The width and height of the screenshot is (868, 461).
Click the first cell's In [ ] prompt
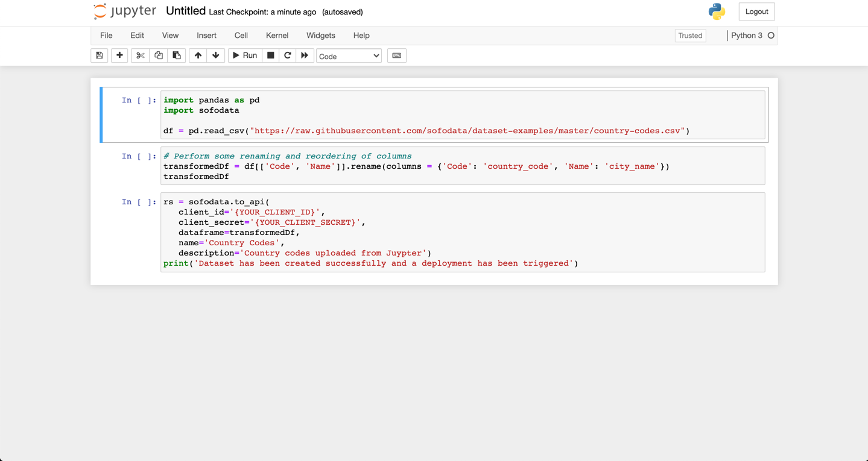pos(139,100)
